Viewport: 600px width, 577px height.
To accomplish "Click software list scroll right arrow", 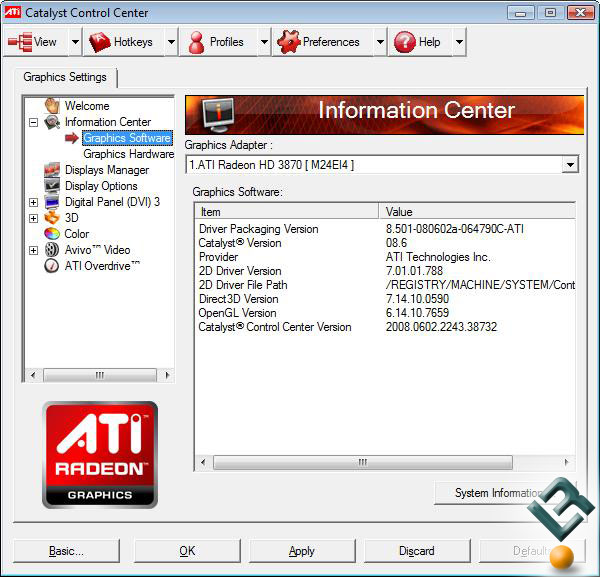I will coord(566,462).
